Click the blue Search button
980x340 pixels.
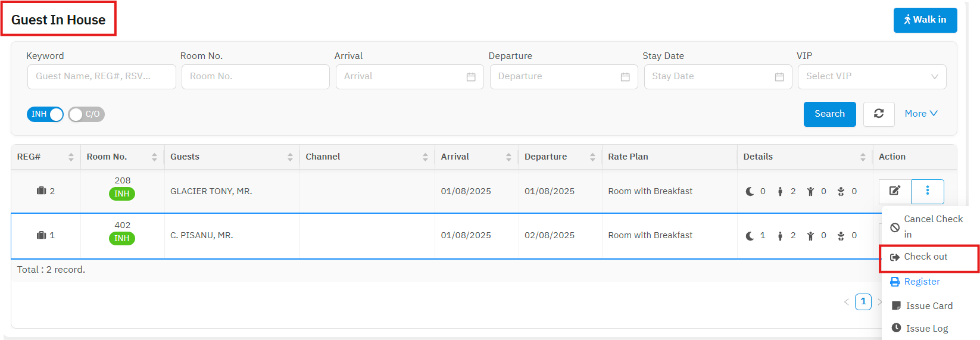[x=829, y=114]
